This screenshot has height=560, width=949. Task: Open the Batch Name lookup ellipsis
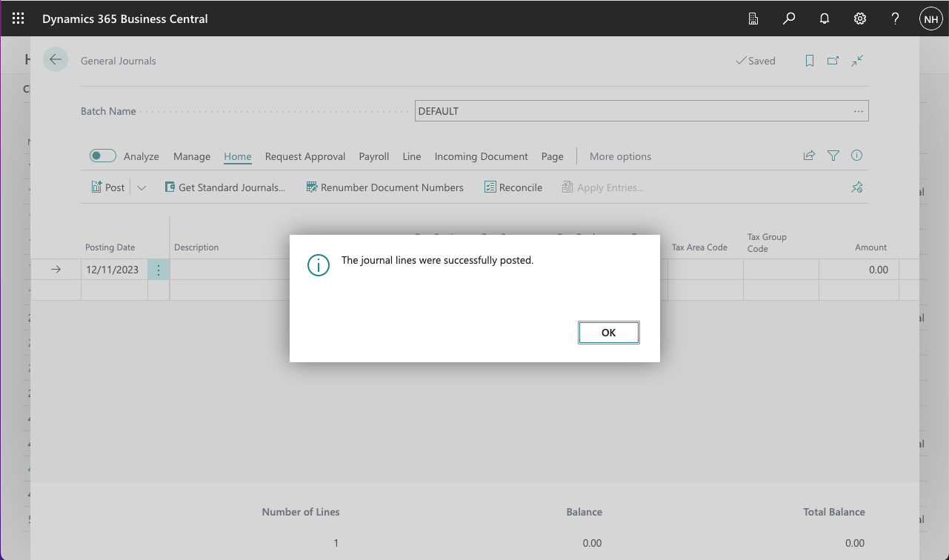pyautogui.click(x=858, y=111)
